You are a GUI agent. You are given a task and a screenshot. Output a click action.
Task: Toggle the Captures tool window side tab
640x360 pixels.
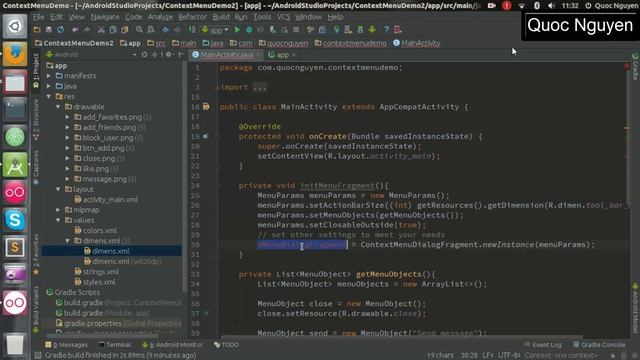click(x=36, y=167)
